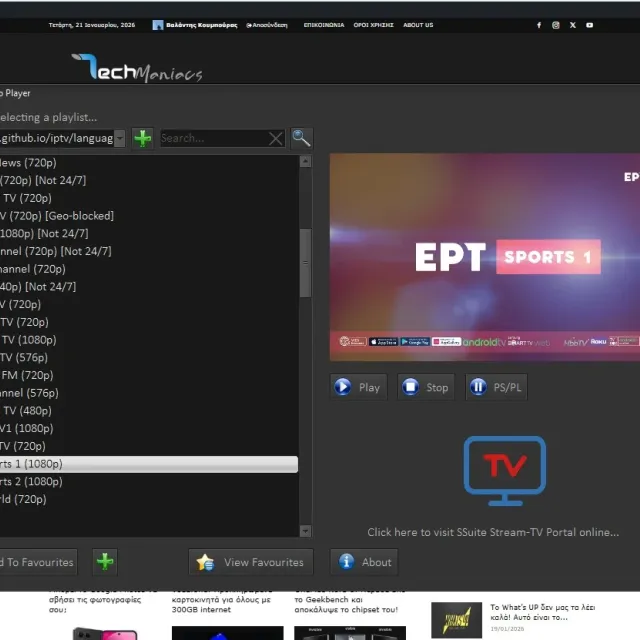The image size is (640, 640).
Task: Open the About dialog
Action: (364, 562)
